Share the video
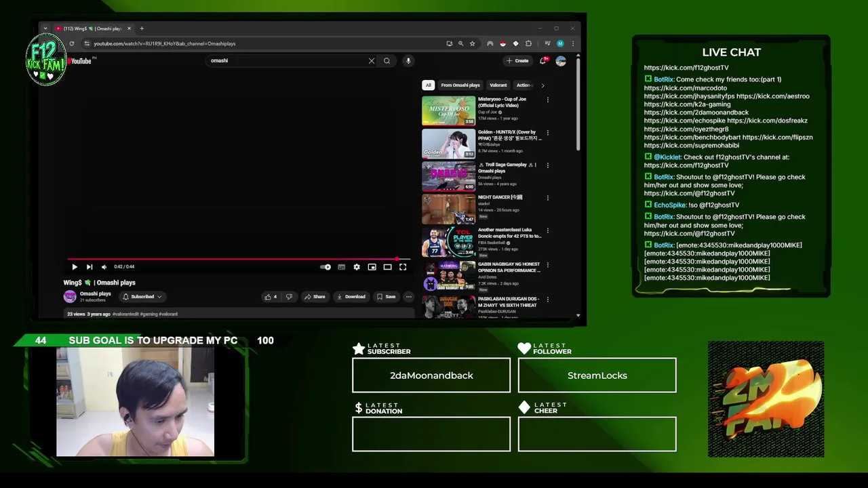The height and width of the screenshot is (488, 868). (x=315, y=297)
